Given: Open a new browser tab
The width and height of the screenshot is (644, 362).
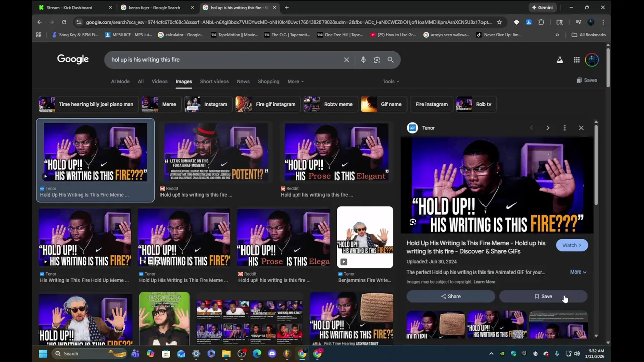Looking at the screenshot, I should pos(287,8).
